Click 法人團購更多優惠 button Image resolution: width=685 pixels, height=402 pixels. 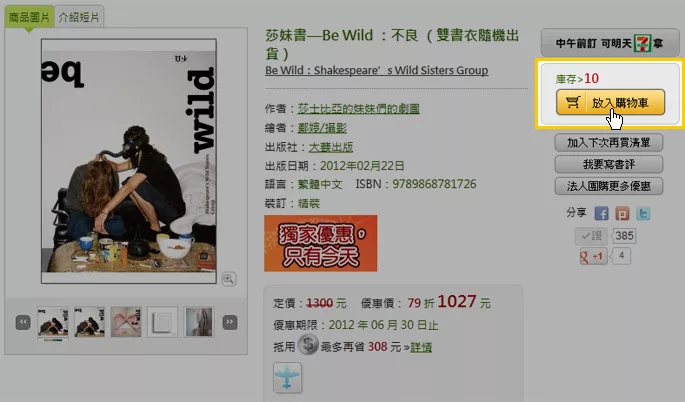609,186
